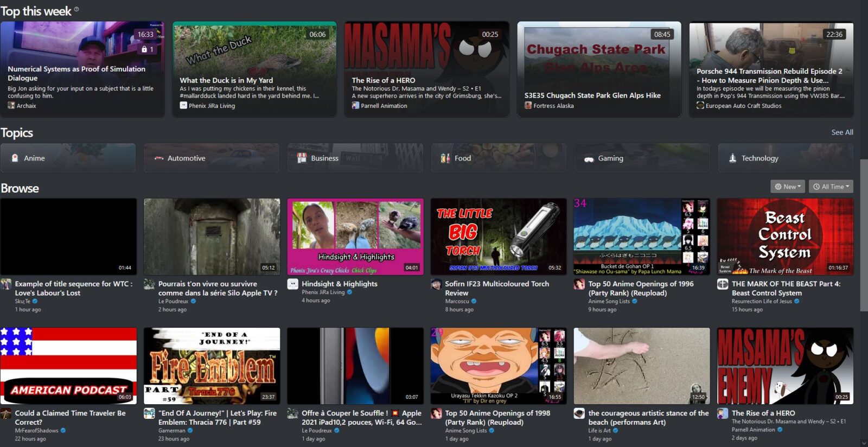Image resolution: width=868 pixels, height=447 pixels.
Task: Click verified badge beside Anime Song Lists, 1996 video
Action: pyautogui.click(x=634, y=301)
